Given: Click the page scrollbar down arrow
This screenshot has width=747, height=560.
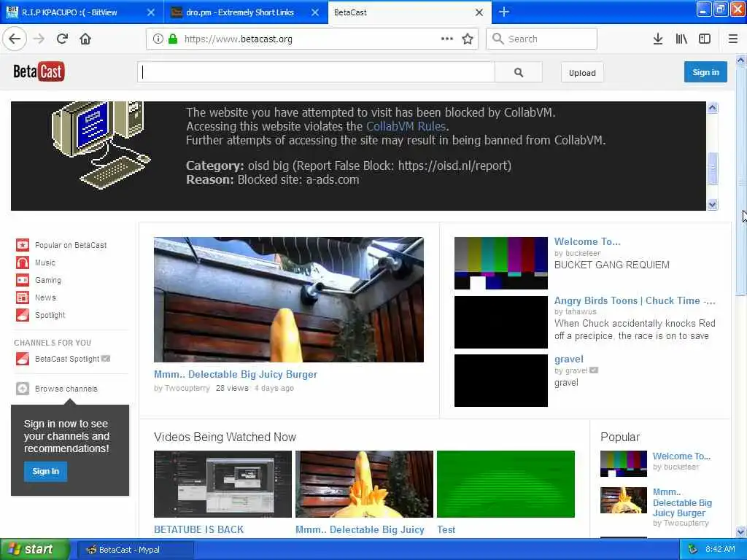Looking at the screenshot, I should [741, 532].
